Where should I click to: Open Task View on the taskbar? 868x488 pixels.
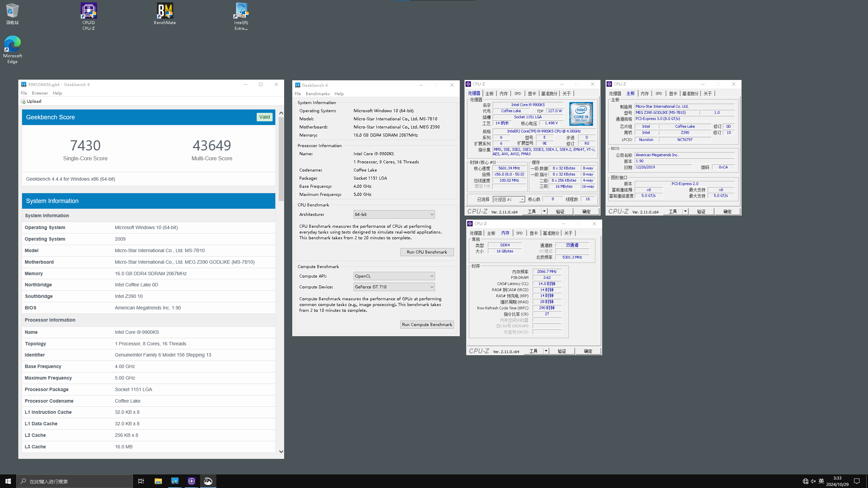click(141, 481)
